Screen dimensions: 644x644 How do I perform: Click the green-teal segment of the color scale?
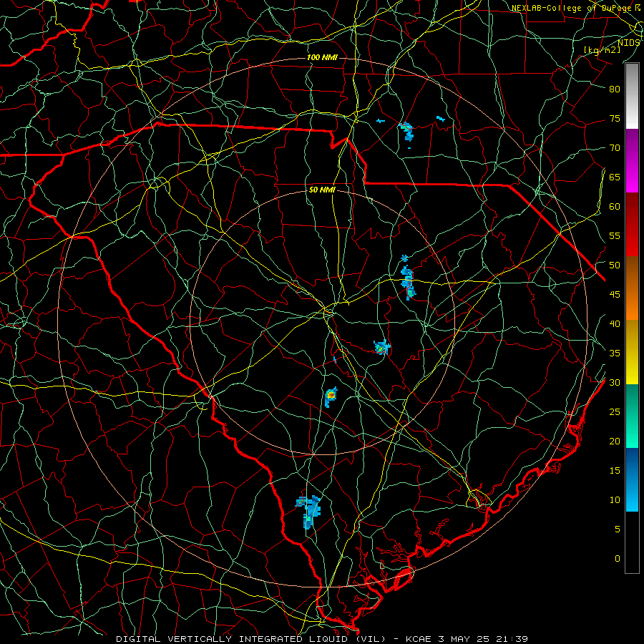click(x=632, y=416)
